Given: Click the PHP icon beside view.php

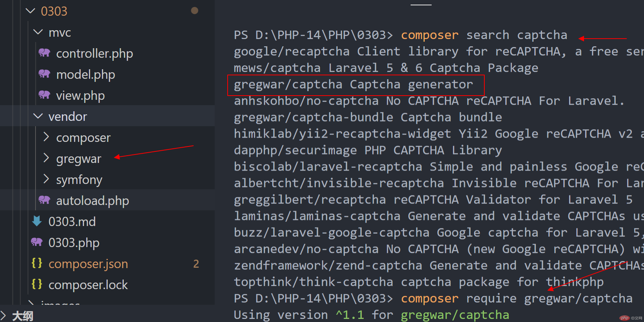Looking at the screenshot, I should (44, 95).
